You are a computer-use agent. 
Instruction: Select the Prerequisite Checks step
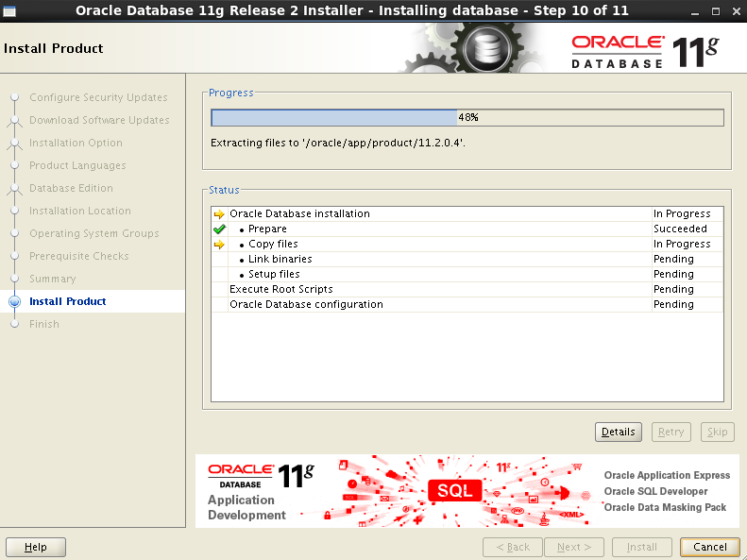pyautogui.click(x=79, y=256)
